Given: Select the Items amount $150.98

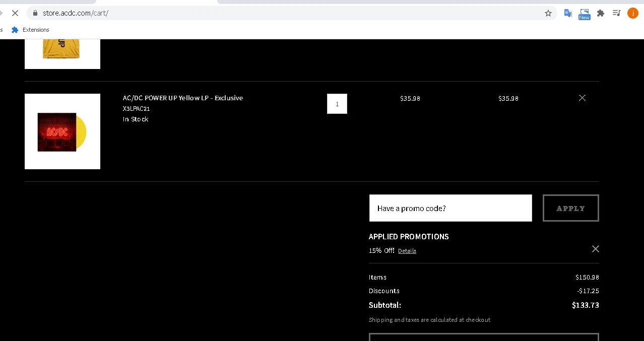Looking at the screenshot, I should (587, 277).
